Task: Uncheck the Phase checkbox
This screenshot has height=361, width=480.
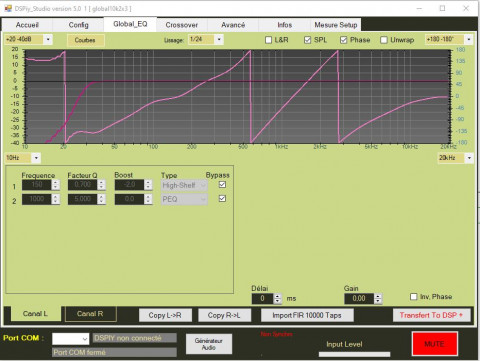Action: click(344, 40)
